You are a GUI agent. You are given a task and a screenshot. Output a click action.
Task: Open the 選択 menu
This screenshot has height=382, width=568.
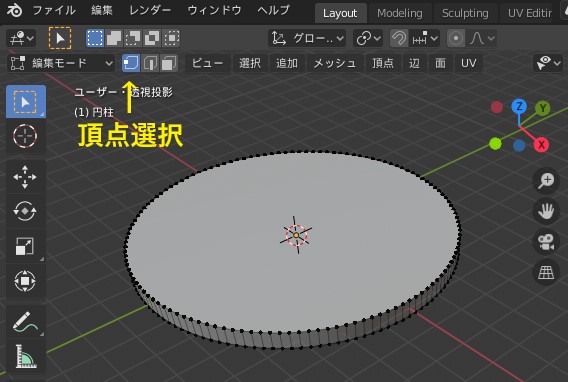250,63
